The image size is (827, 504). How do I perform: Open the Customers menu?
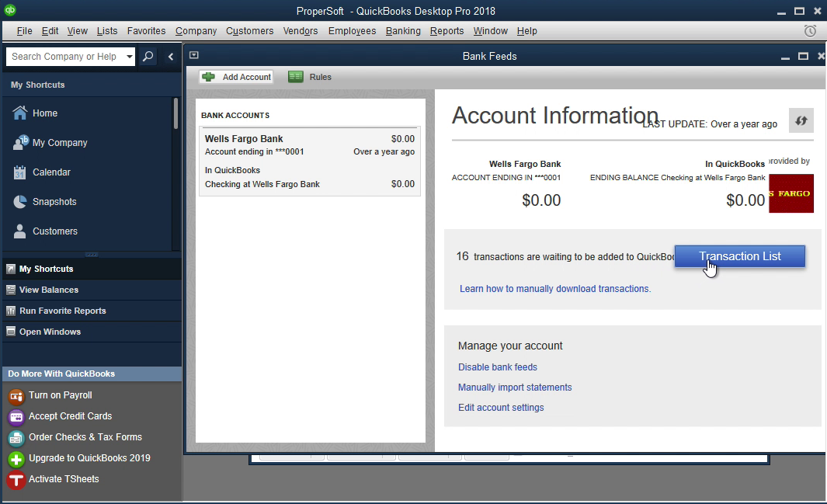point(249,31)
